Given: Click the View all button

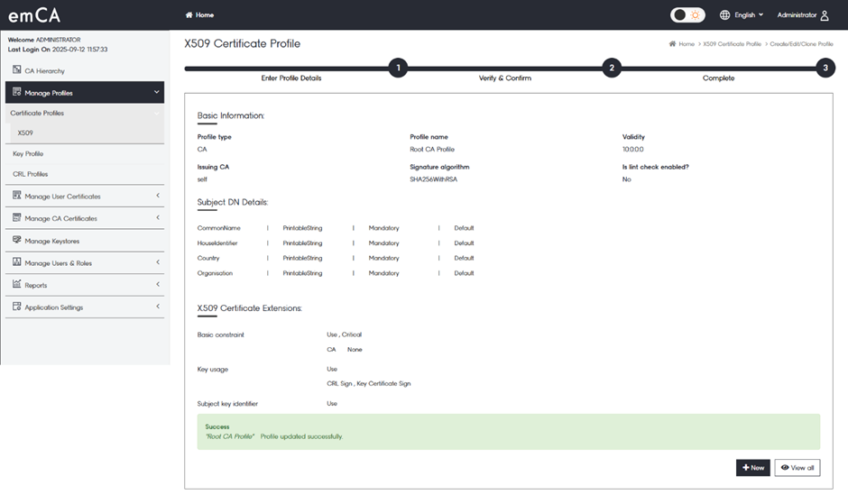Looking at the screenshot, I should 797,468.
